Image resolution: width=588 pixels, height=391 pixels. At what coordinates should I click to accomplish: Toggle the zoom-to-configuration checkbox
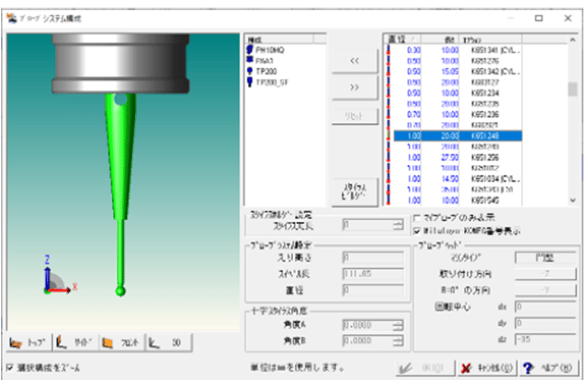pyautogui.click(x=10, y=368)
